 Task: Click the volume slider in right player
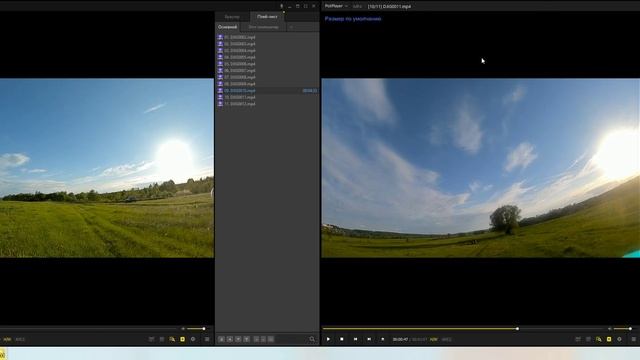pos(622,329)
